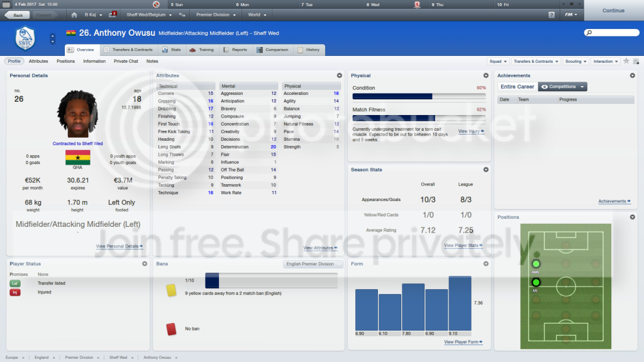Screen dimensions: 644x362
Task: Open the Transfers & Contracts tab
Action: (128, 50)
